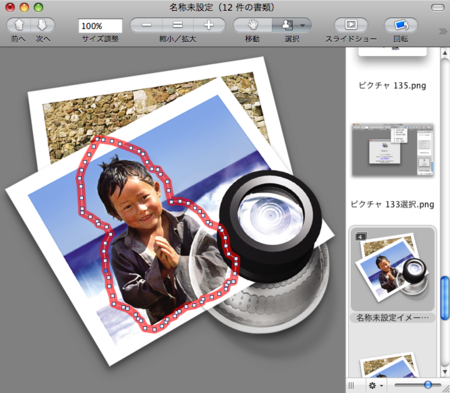Go to previous page with up arrow
The image size is (450, 393).
(19, 25)
